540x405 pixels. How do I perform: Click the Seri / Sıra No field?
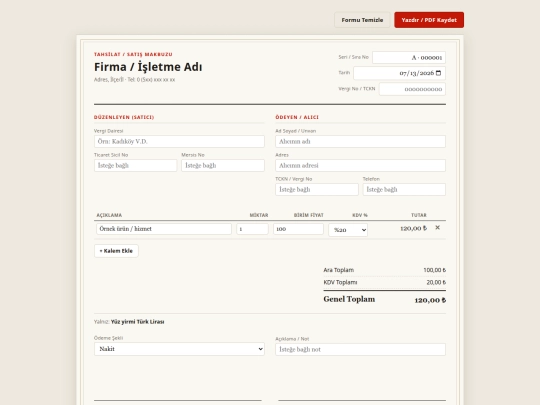(409, 58)
